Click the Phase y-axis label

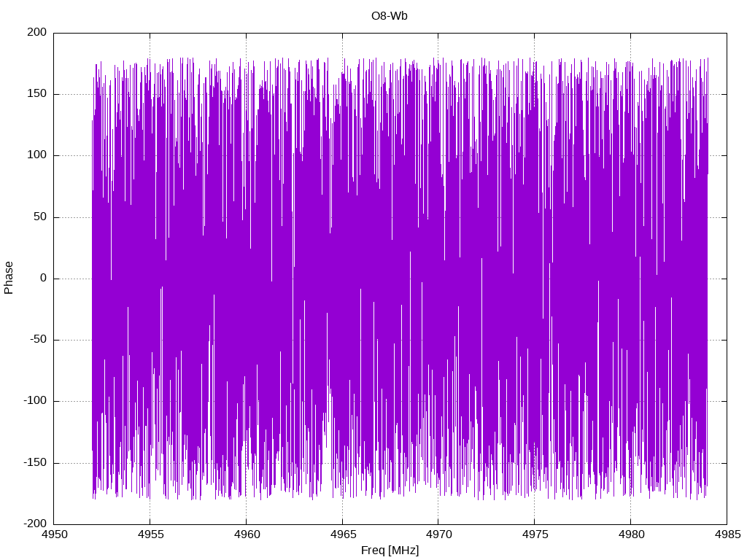(9, 278)
